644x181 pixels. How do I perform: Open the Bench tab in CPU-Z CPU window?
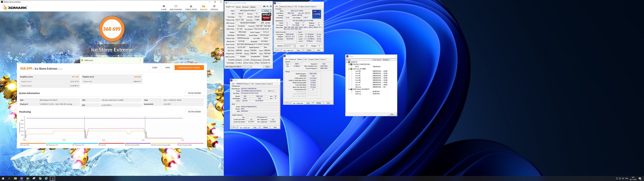click(308, 7)
